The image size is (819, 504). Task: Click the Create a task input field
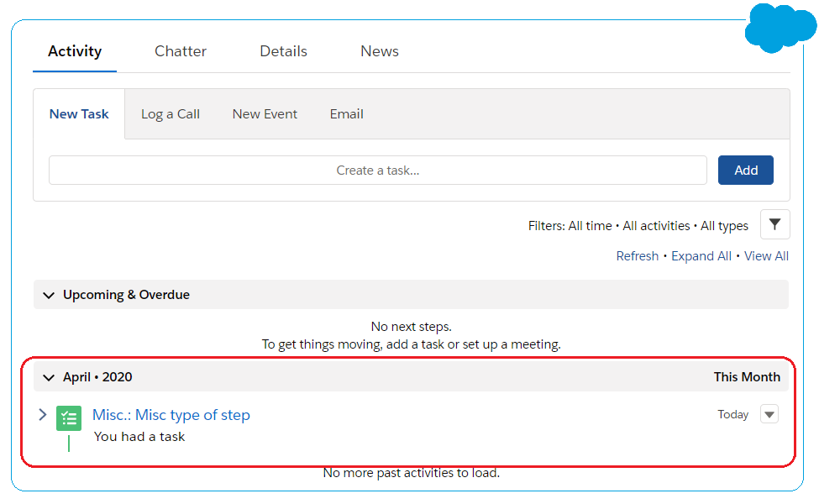tap(378, 171)
